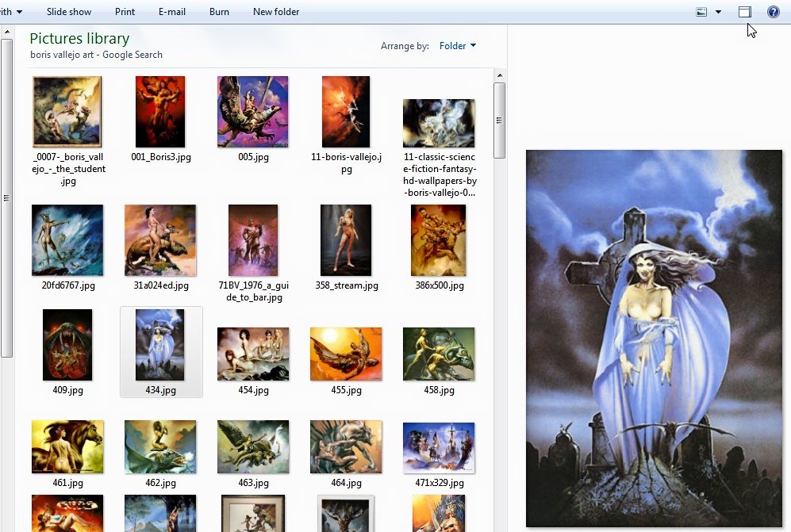791x532 pixels.
Task: Click the 20fd6767.jpg file name label
Action: [68, 285]
